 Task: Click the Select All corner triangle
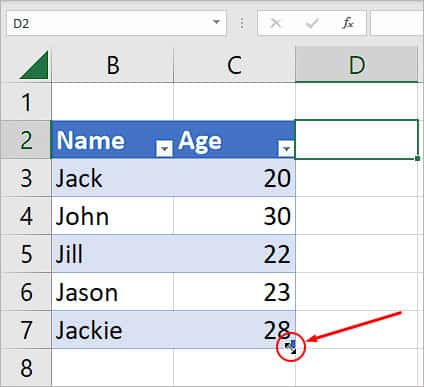34,65
